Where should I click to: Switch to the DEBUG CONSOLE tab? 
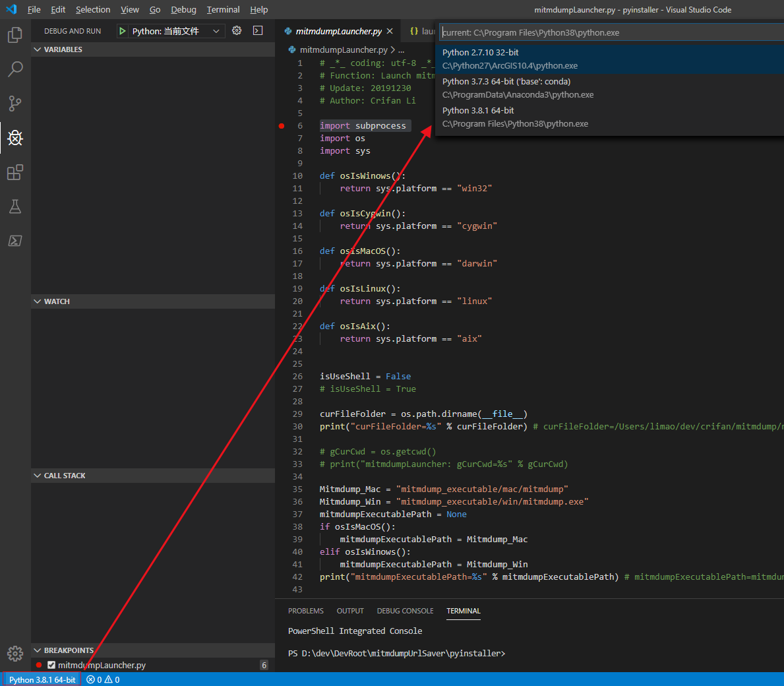(405, 611)
